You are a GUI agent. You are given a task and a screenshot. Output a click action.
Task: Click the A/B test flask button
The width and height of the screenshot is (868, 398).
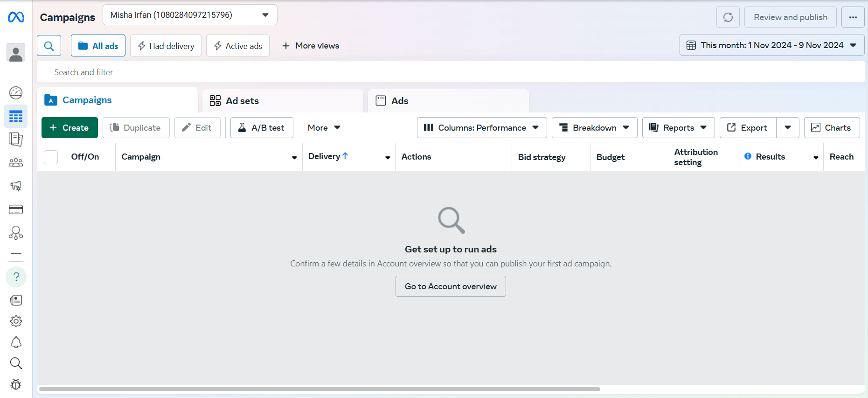[262, 127]
